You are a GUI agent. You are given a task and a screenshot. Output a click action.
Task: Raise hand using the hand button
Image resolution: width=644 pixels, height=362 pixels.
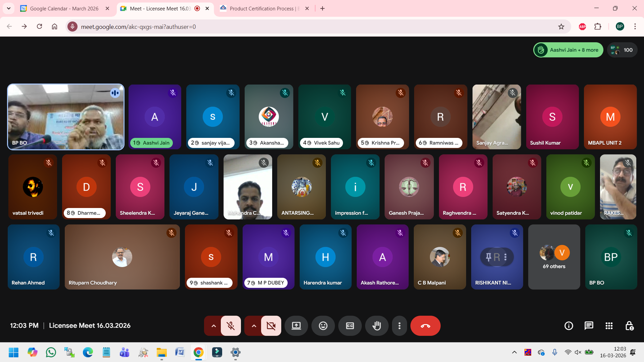377,325
